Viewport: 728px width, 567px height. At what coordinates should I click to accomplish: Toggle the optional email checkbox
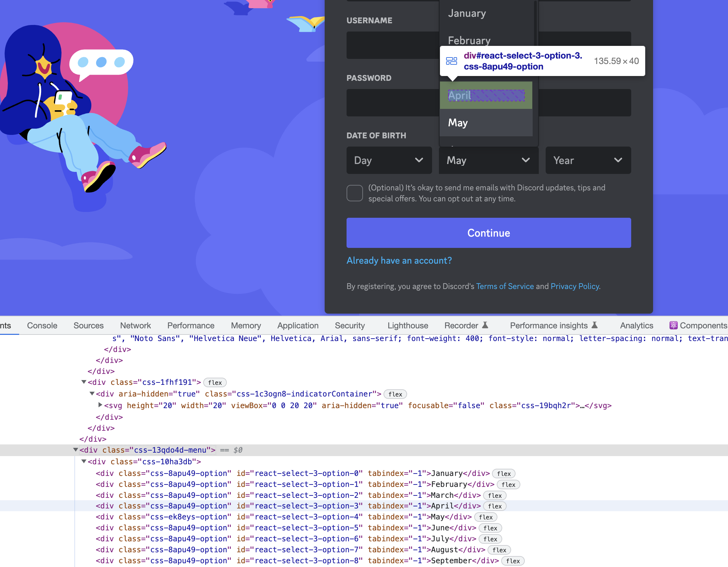354,193
